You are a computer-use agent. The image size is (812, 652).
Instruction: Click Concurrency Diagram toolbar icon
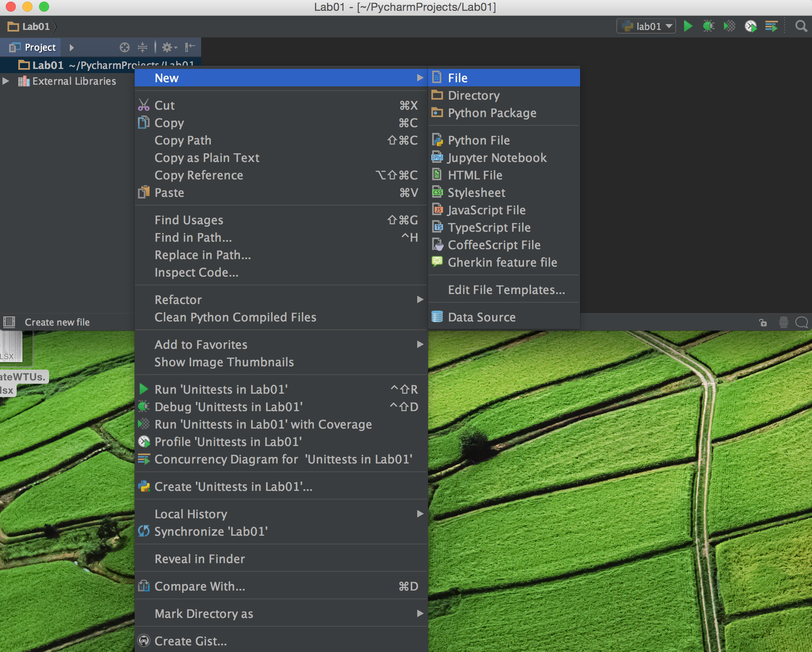click(x=771, y=26)
